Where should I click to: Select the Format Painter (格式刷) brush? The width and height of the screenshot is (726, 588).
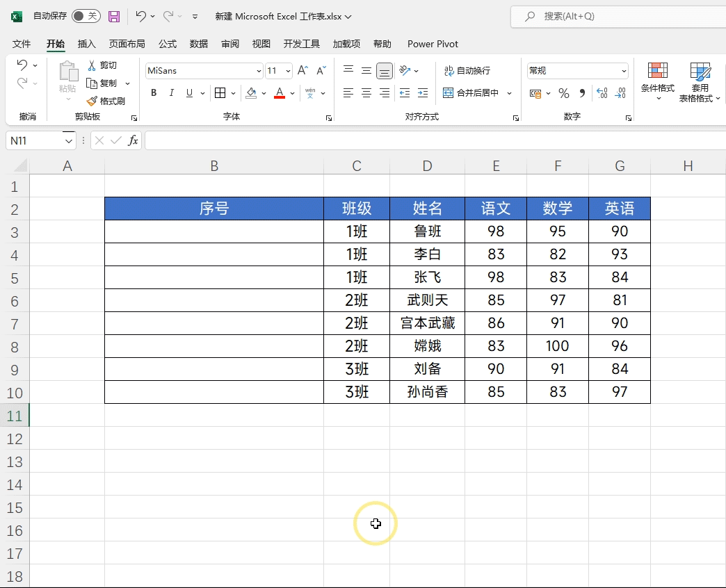[x=92, y=101]
